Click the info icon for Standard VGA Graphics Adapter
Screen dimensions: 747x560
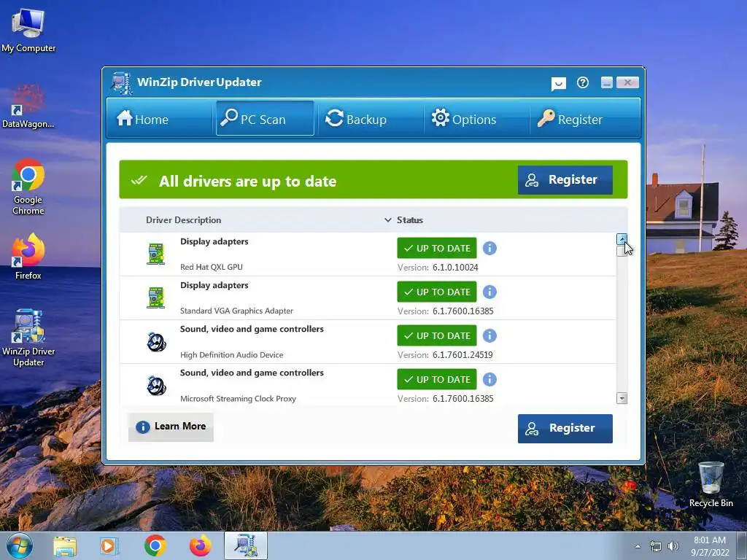tap(489, 292)
